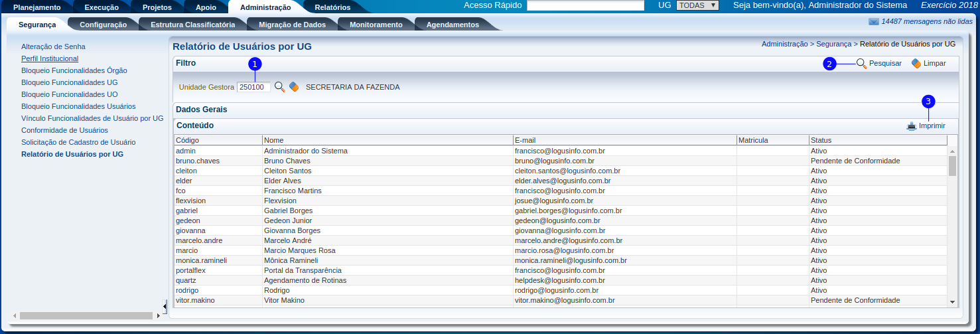980x334 pixels.
Task: Sort the table by the Status column header
Action: coord(820,140)
